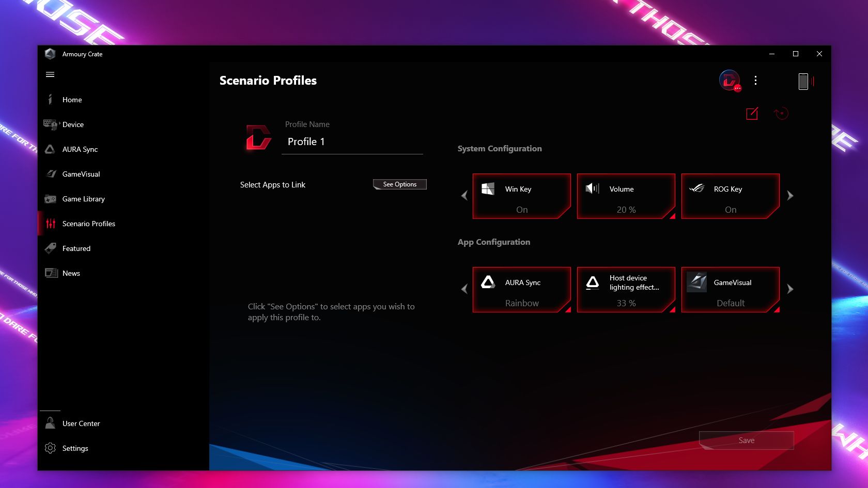
Task: Toggle the ROG Key card
Action: (x=731, y=196)
